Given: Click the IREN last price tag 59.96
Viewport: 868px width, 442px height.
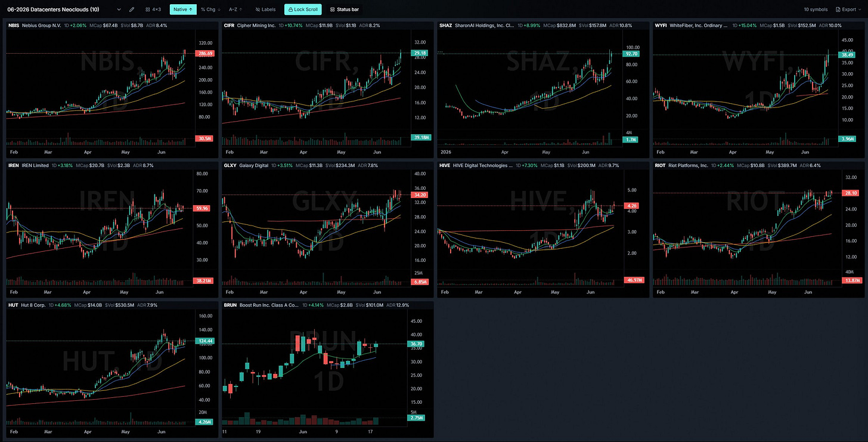Looking at the screenshot, I should (201, 209).
